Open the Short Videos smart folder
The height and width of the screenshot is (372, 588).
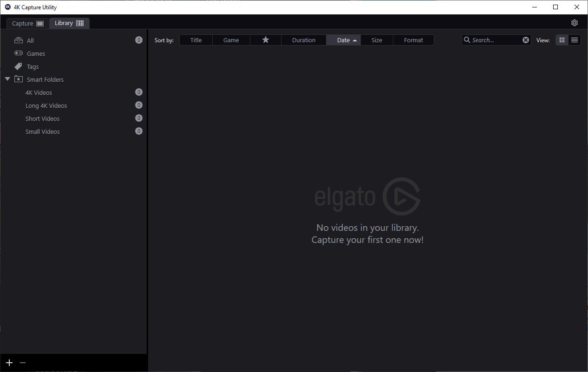[x=73, y=118]
